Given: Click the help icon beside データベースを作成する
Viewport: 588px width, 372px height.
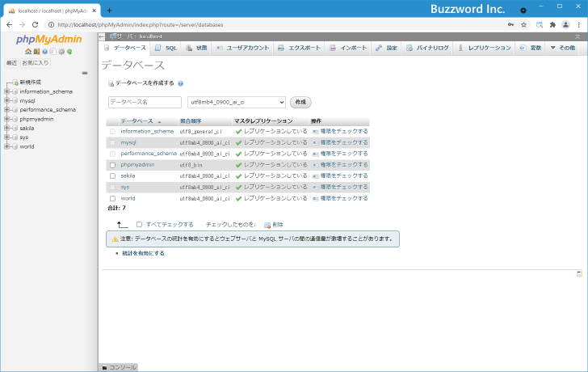Looking at the screenshot, I should point(180,83).
